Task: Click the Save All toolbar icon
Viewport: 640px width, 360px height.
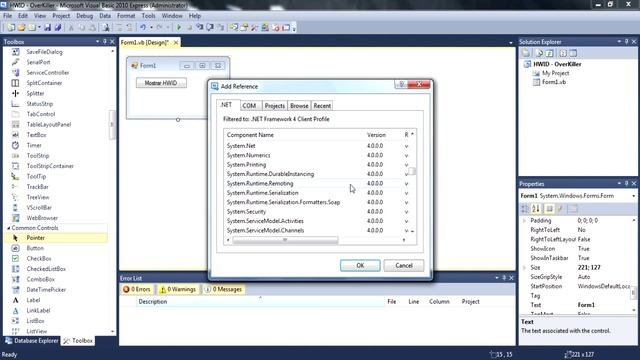Action: coord(58,28)
